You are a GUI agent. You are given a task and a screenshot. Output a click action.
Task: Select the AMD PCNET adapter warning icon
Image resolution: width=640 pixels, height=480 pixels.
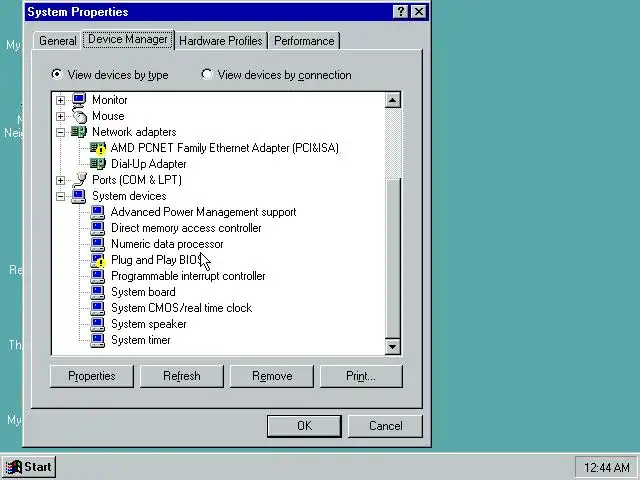[98, 148]
